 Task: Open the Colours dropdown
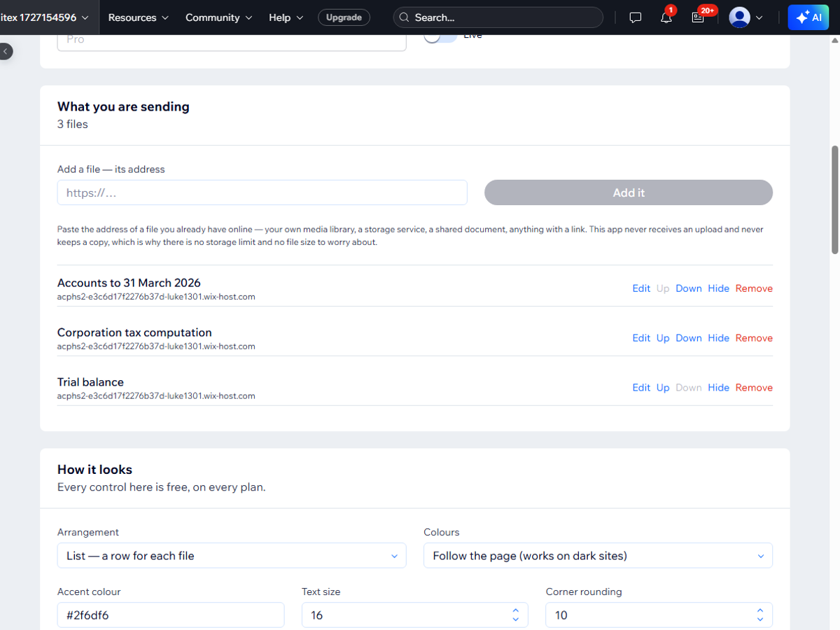(598, 556)
